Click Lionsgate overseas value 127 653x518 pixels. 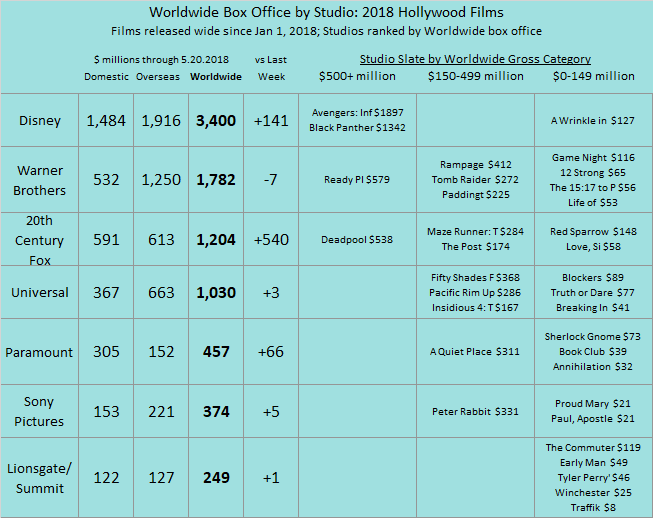[x=161, y=478]
